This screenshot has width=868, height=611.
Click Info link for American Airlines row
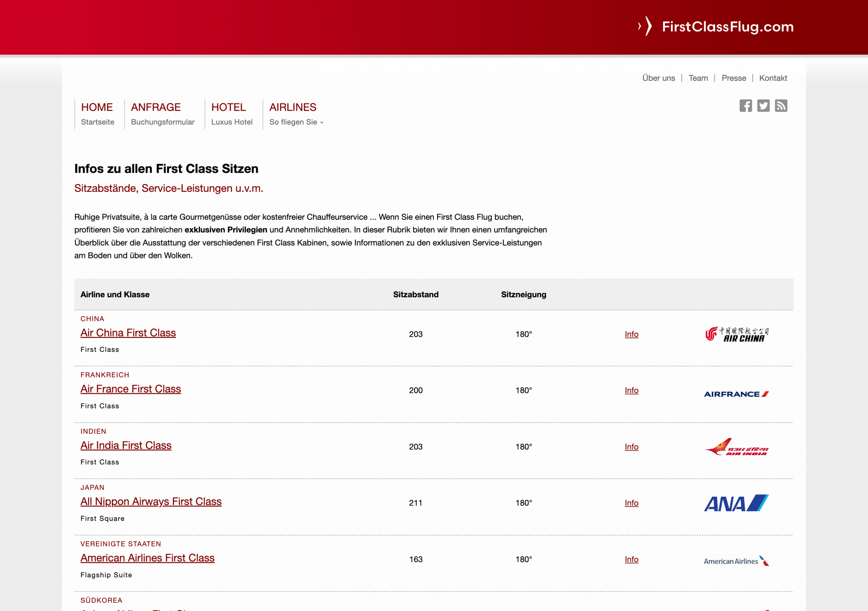coord(631,559)
